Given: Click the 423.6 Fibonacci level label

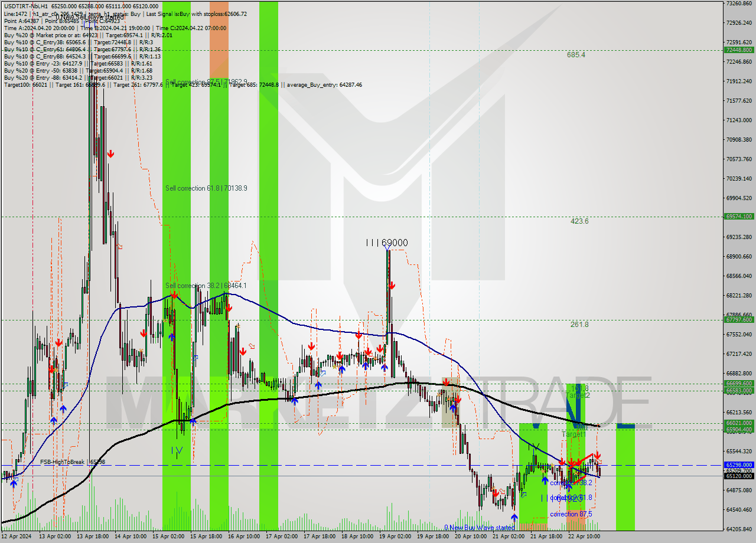Looking at the screenshot, I should [x=579, y=221].
